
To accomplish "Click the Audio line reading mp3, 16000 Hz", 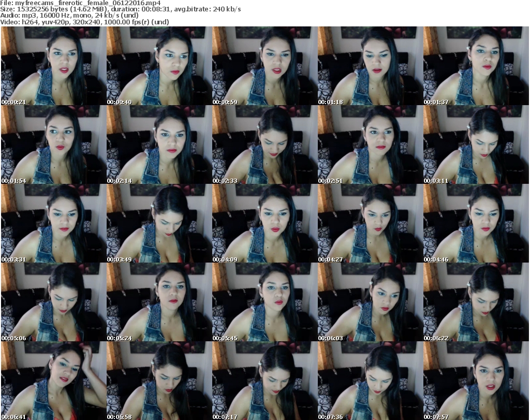I will coord(69,16).
